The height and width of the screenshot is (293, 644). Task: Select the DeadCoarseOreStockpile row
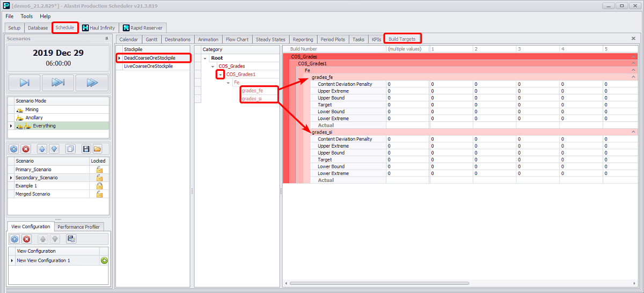point(153,58)
